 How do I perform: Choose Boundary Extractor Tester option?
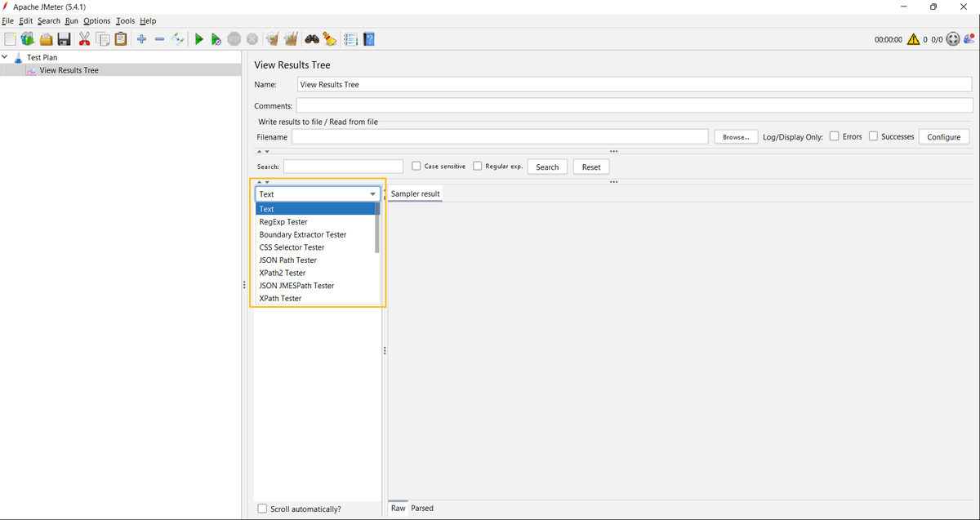click(x=315, y=234)
